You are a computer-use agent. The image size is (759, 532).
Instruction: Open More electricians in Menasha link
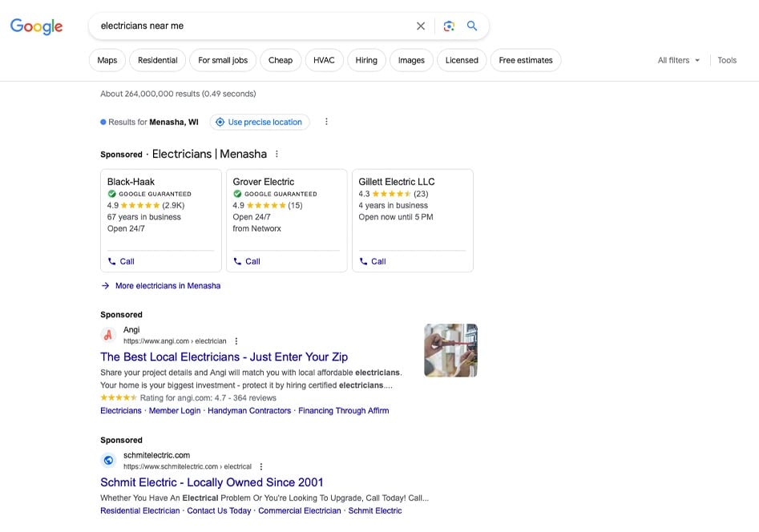click(168, 285)
